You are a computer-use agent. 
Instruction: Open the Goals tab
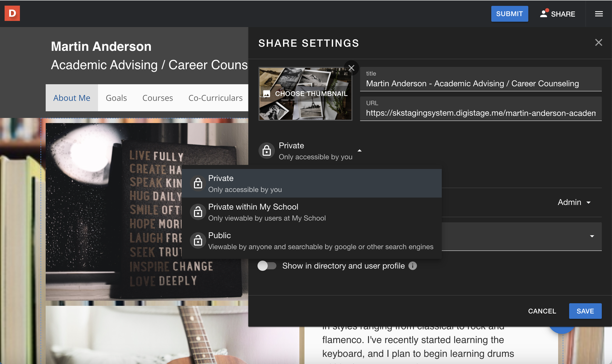click(x=116, y=98)
